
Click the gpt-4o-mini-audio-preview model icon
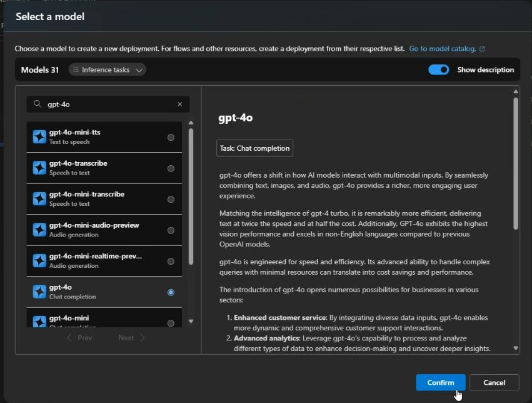[x=40, y=230]
